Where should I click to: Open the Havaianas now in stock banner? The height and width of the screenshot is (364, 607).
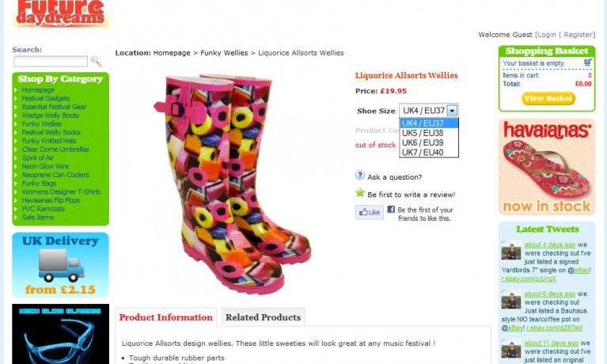coord(547,167)
